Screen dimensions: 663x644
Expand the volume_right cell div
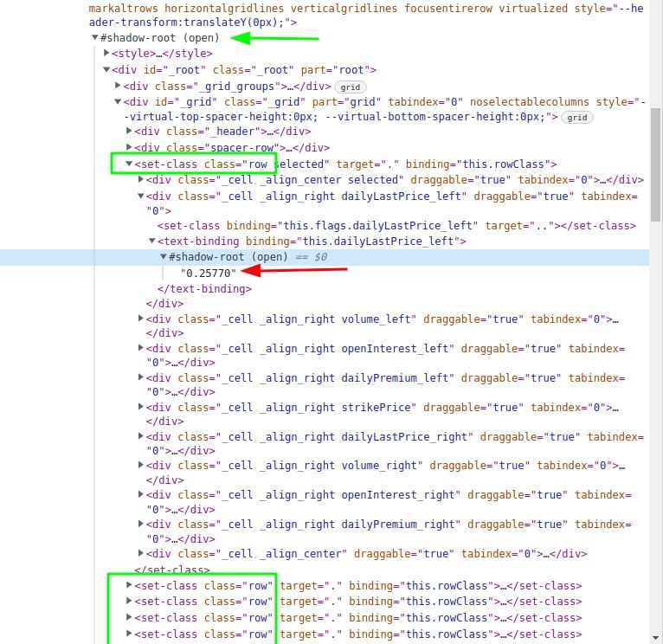click(x=141, y=465)
